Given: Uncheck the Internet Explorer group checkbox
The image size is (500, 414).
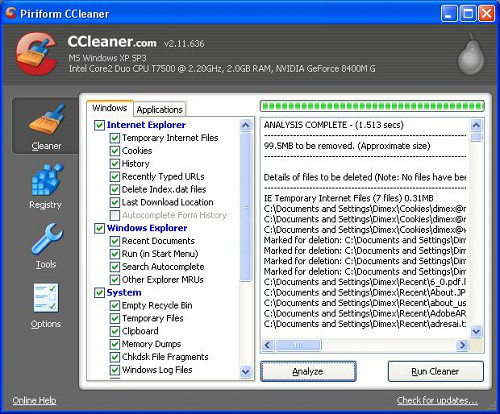Looking at the screenshot, I should click(x=99, y=125).
